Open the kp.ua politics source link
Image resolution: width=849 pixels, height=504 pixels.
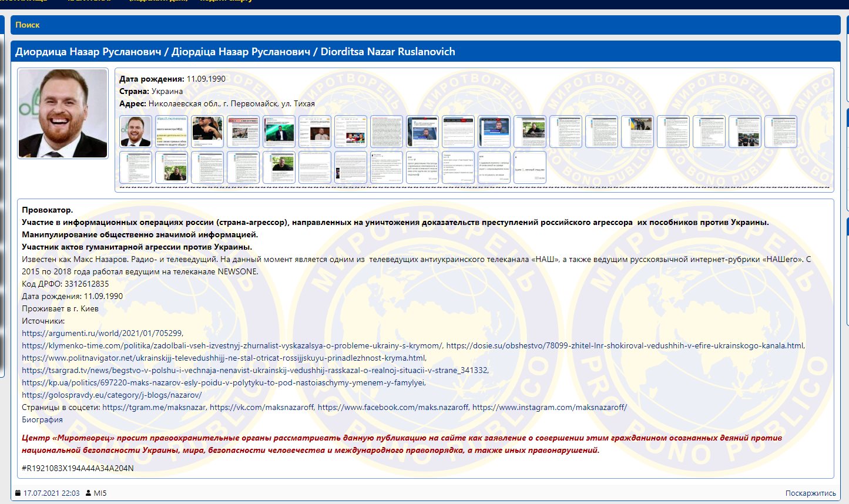pos(223,382)
